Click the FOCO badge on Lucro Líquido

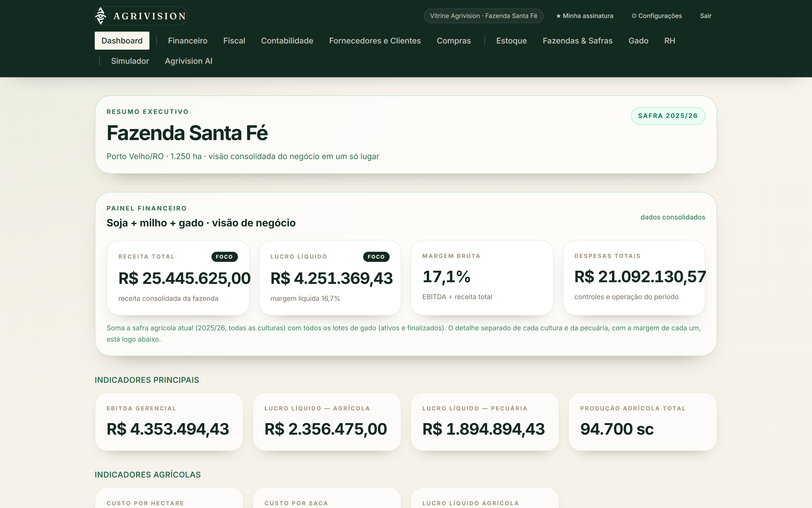[x=376, y=257]
